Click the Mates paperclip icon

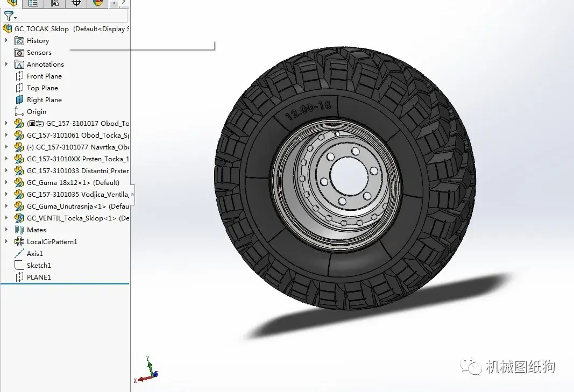pos(19,230)
